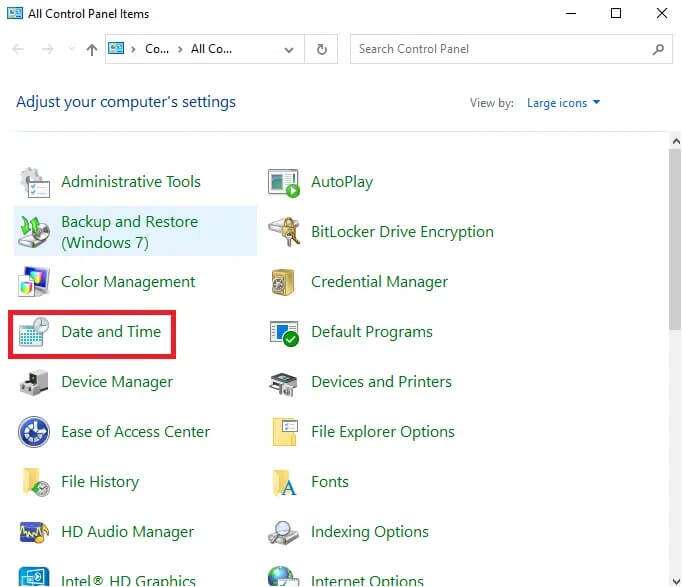Viewport: 682px width, 587px height.
Task: Expand chevron before Co... breadcrumb
Action: click(x=134, y=49)
